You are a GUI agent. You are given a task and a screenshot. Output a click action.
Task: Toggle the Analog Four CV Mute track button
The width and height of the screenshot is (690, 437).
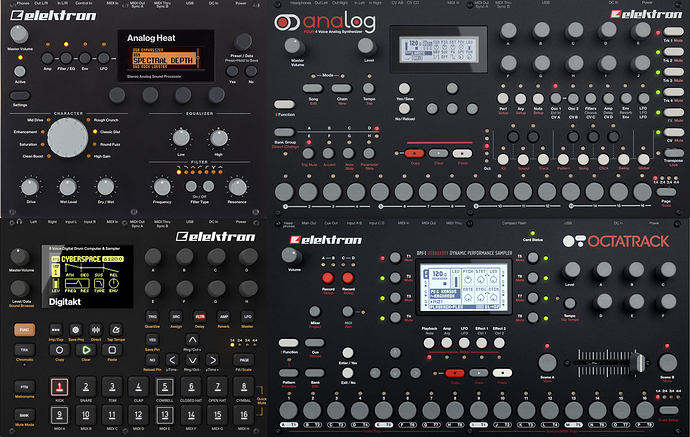point(673,132)
